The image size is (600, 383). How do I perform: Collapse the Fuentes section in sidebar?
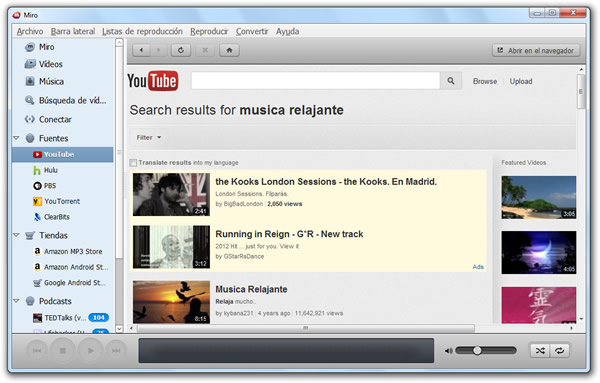click(16, 138)
